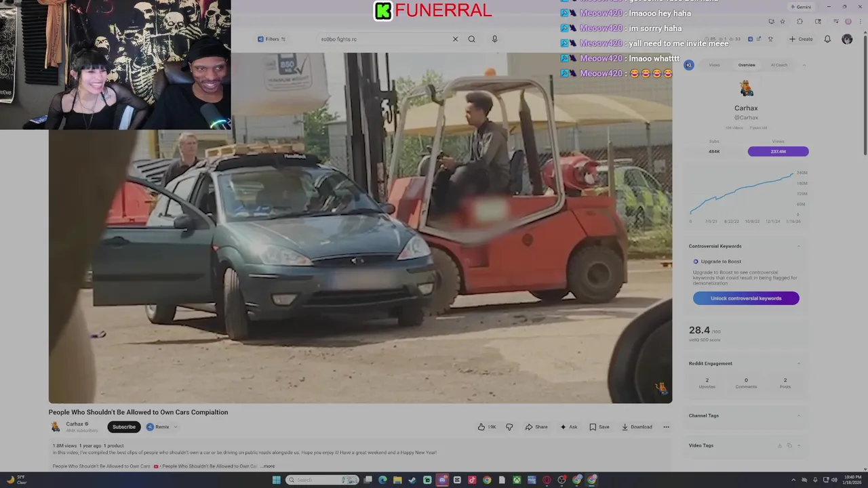
Task: Open YouTube notifications bell
Action: click(x=827, y=39)
